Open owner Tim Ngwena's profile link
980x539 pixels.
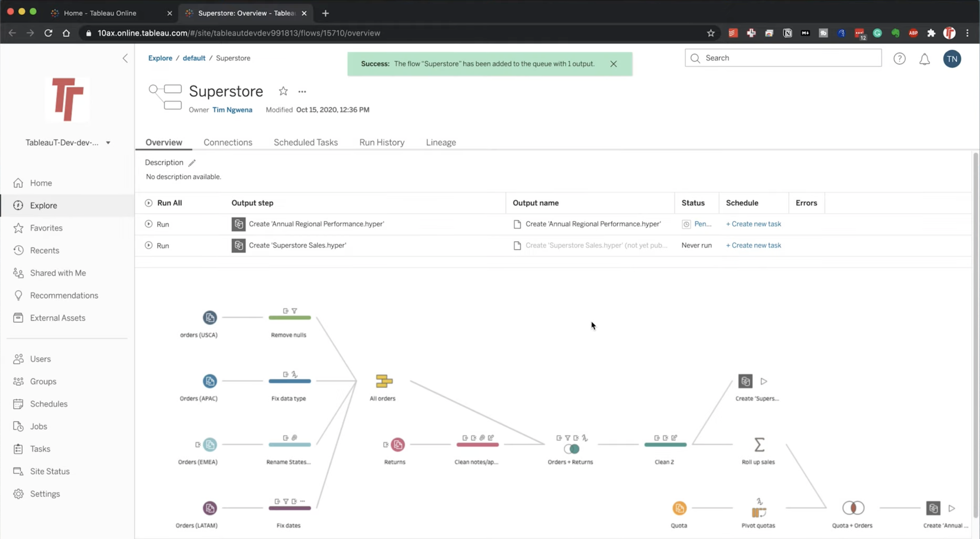pyautogui.click(x=232, y=110)
